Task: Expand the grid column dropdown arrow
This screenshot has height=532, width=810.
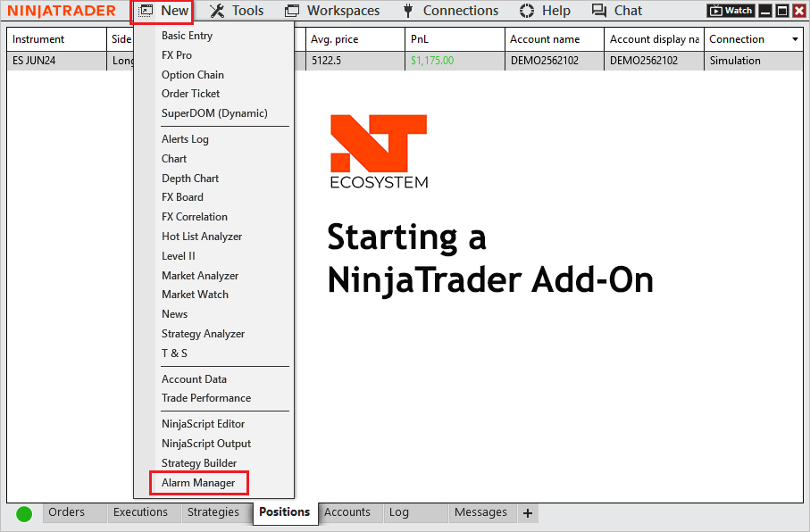Action: [x=795, y=39]
